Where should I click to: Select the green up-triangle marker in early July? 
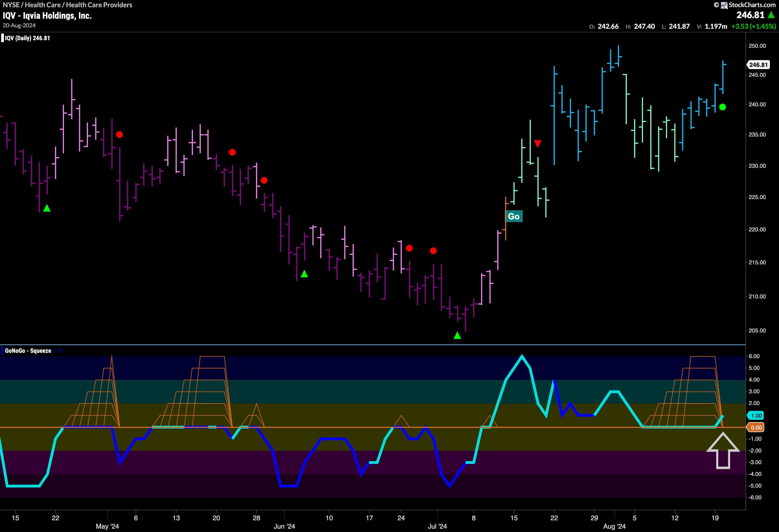[457, 335]
